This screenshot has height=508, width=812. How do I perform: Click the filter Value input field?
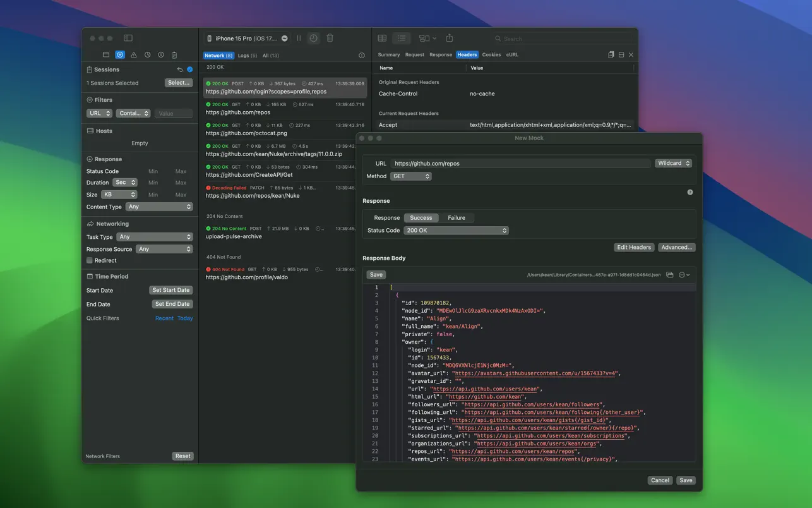pyautogui.click(x=174, y=114)
